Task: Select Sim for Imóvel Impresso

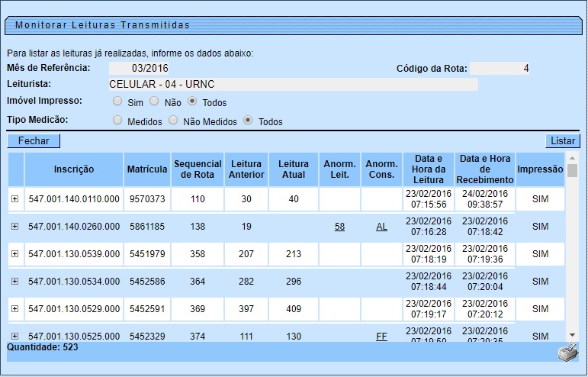Action: (x=117, y=101)
